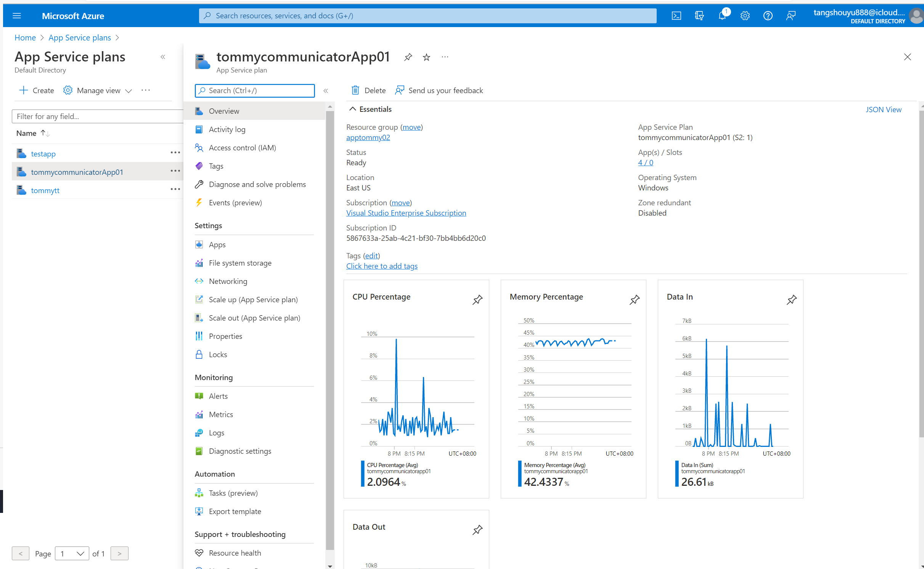Open the portal Settings gear

(745, 16)
